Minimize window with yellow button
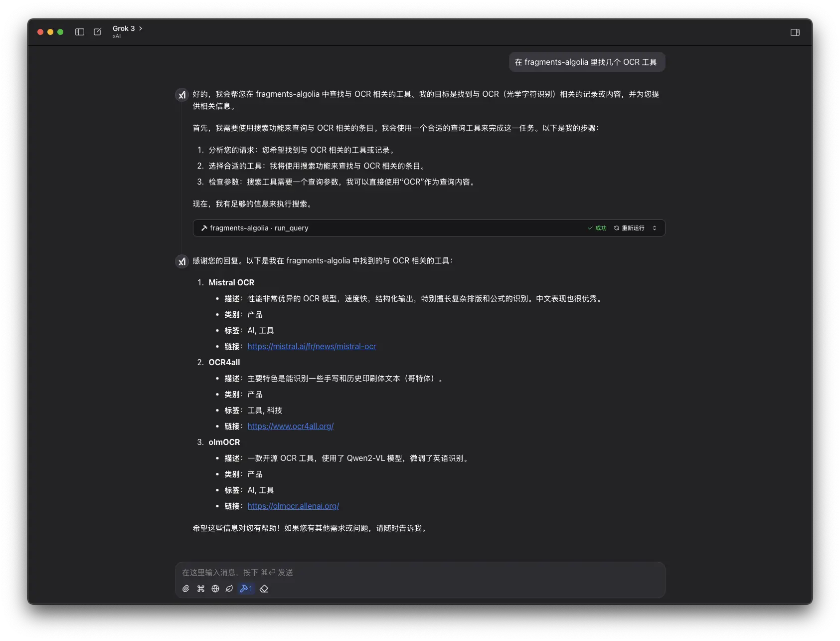Image resolution: width=840 pixels, height=641 pixels. [x=50, y=32]
